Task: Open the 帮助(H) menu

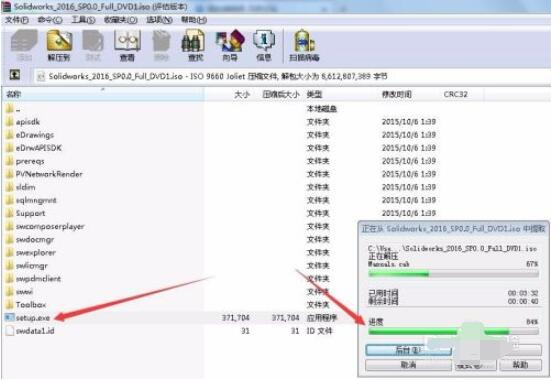Action: point(194,20)
